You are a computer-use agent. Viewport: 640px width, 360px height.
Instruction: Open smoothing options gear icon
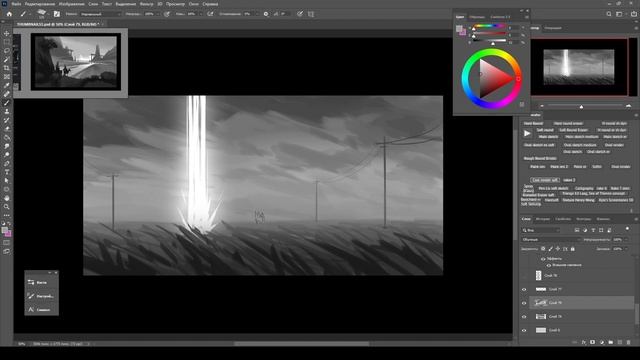pyautogui.click(x=266, y=14)
